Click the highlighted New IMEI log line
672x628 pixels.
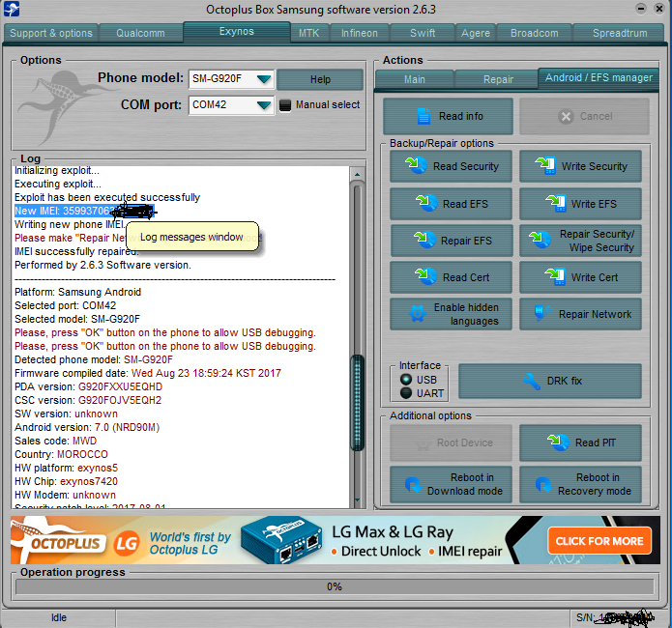[x=84, y=211]
